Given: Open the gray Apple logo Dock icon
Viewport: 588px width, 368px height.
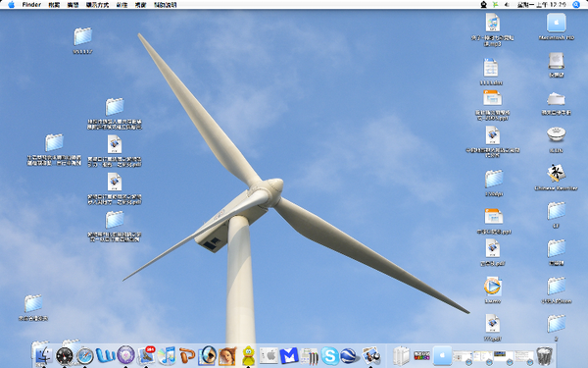Looking at the screenshot, I should point(269,355).
